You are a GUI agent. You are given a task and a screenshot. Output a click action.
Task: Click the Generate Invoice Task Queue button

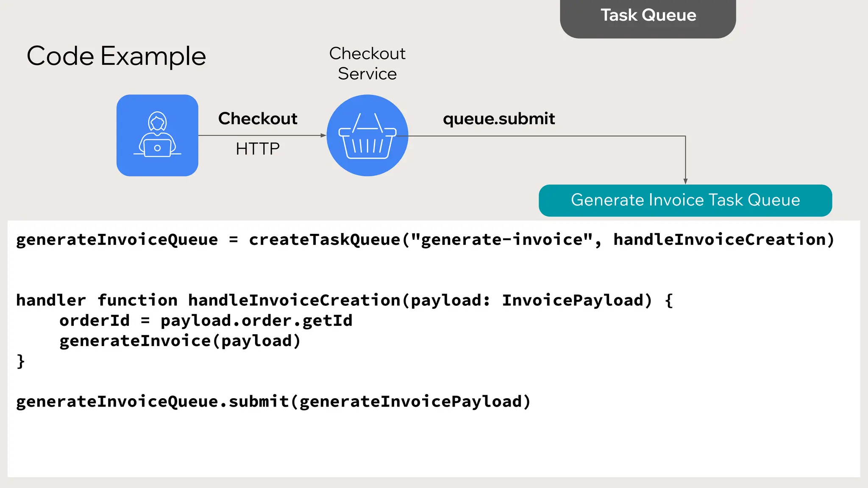tap(685, 200)
